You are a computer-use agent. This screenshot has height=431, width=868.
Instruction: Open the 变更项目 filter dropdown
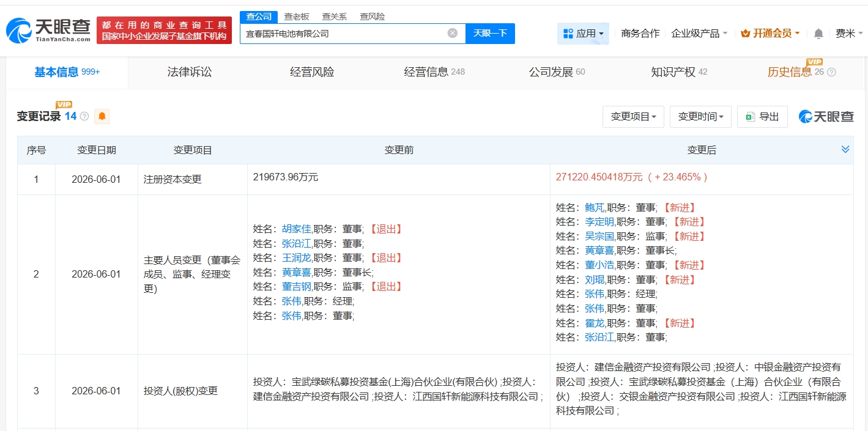[x=633, y=117]
